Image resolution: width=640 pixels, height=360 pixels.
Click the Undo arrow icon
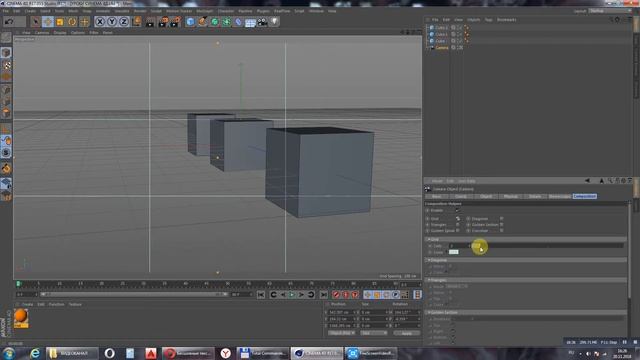(x=9, y=22)
